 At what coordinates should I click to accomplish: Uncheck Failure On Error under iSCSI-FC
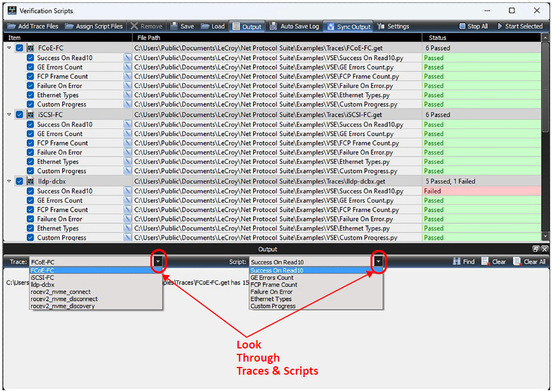30,152
